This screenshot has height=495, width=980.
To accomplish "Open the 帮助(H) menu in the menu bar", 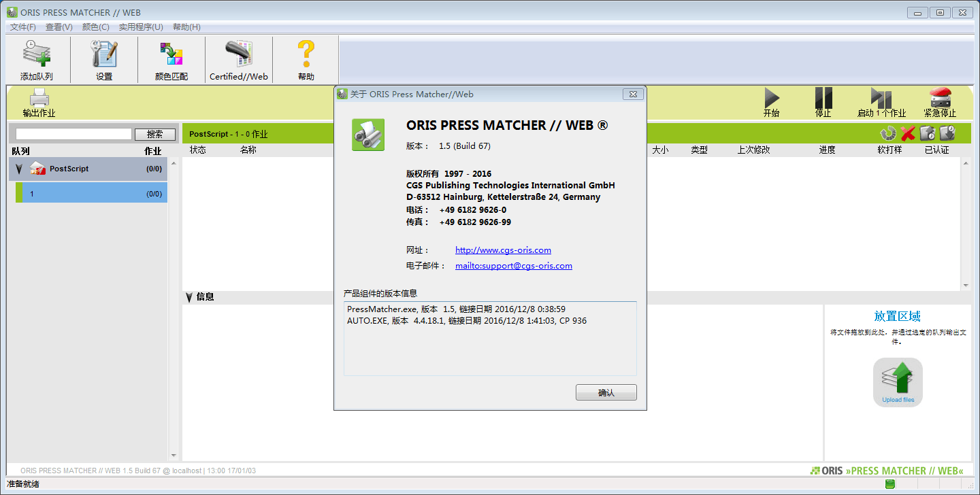I will click(x=186, y=27).
